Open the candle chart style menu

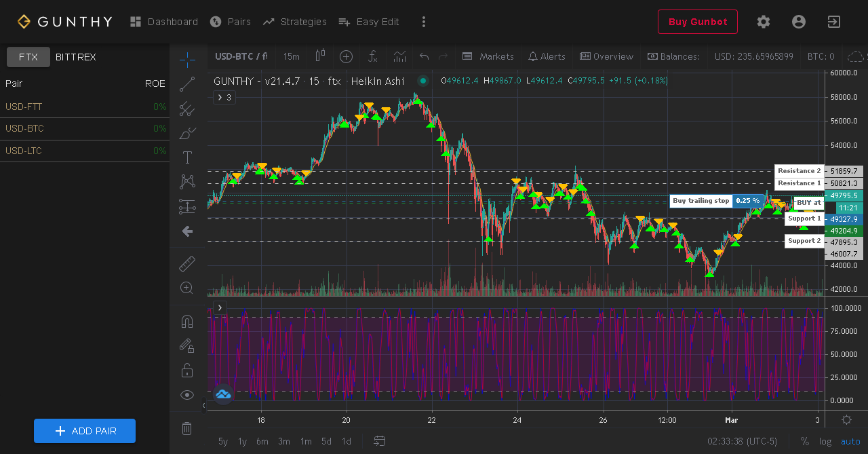pos(321,56)
